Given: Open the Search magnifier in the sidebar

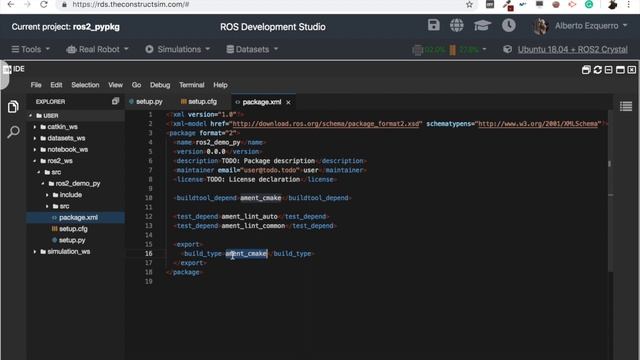Looking at the screenshot, I should (13, 132).
